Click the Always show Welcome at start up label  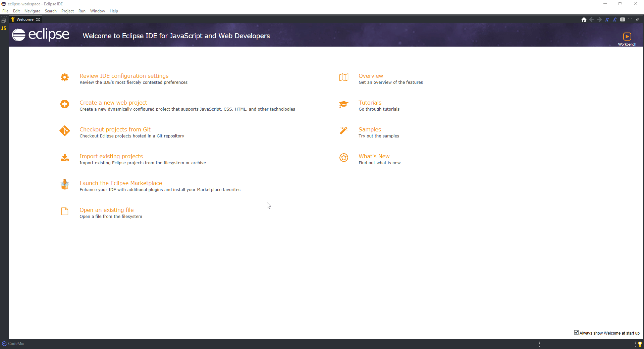tap(609, 333)
